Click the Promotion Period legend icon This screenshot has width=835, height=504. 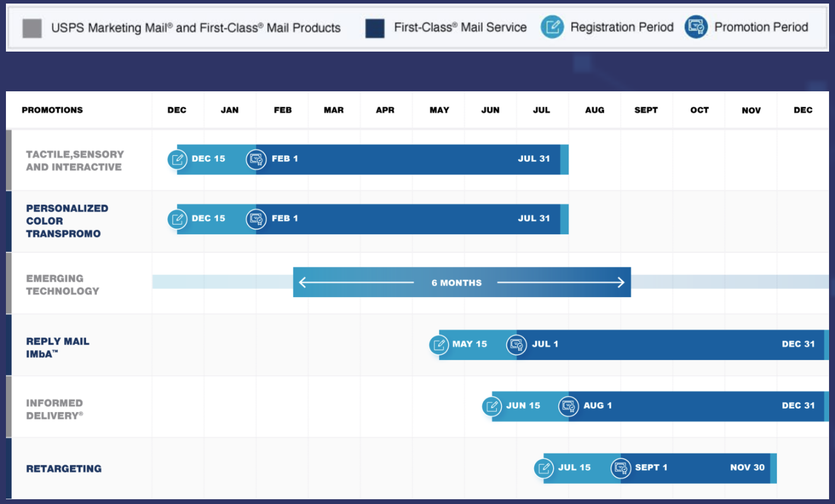696,27
